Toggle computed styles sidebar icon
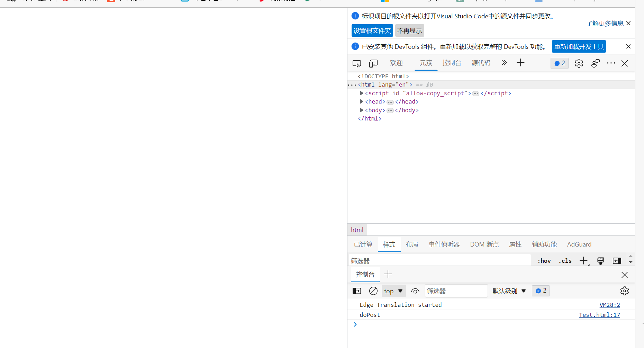The image size is (644, 348). coord(617,261)
